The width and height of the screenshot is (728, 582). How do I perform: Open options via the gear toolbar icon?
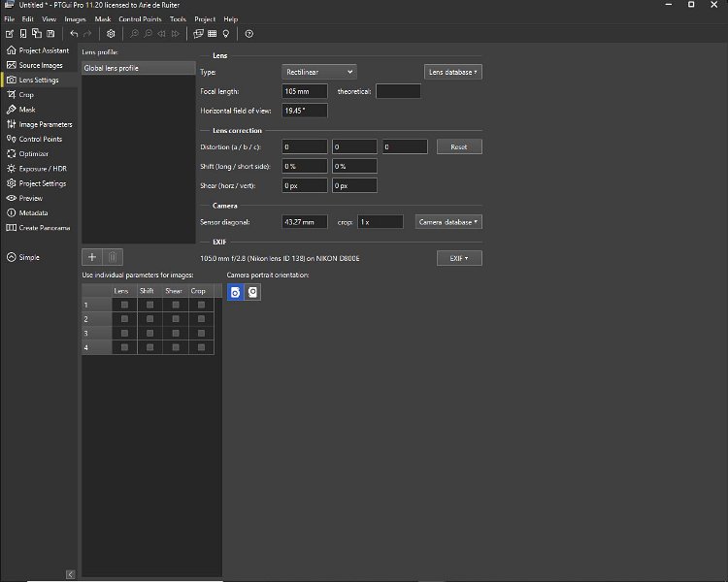click(x=111, y=34)
